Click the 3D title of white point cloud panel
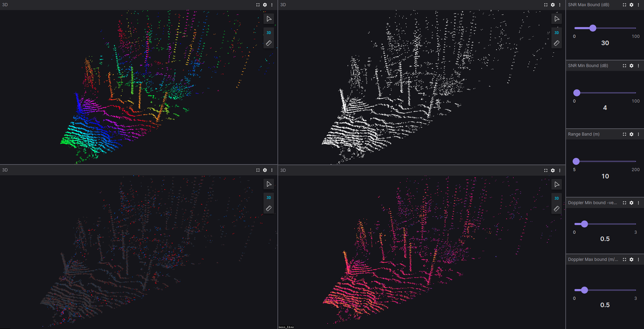 [x=283, y=4]
